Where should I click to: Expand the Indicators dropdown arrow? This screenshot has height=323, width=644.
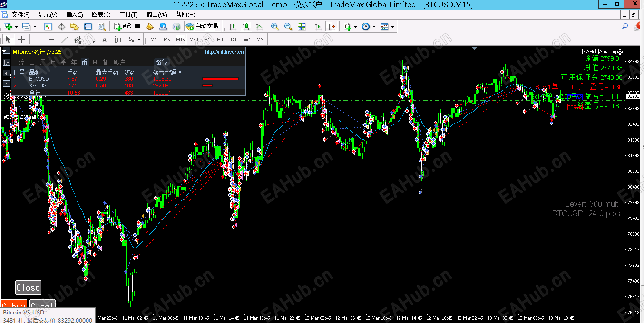click(x=356, y=27)
